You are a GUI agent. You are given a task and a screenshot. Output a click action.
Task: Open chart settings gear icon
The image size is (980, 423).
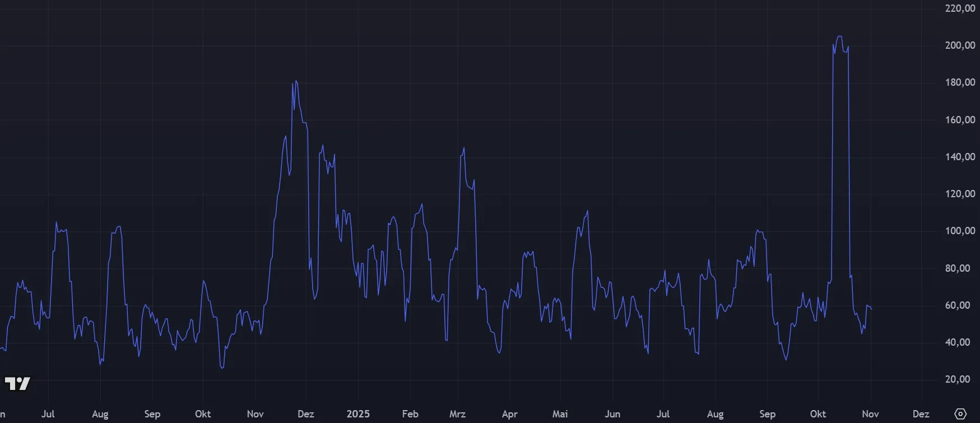[x=960, y=414]
